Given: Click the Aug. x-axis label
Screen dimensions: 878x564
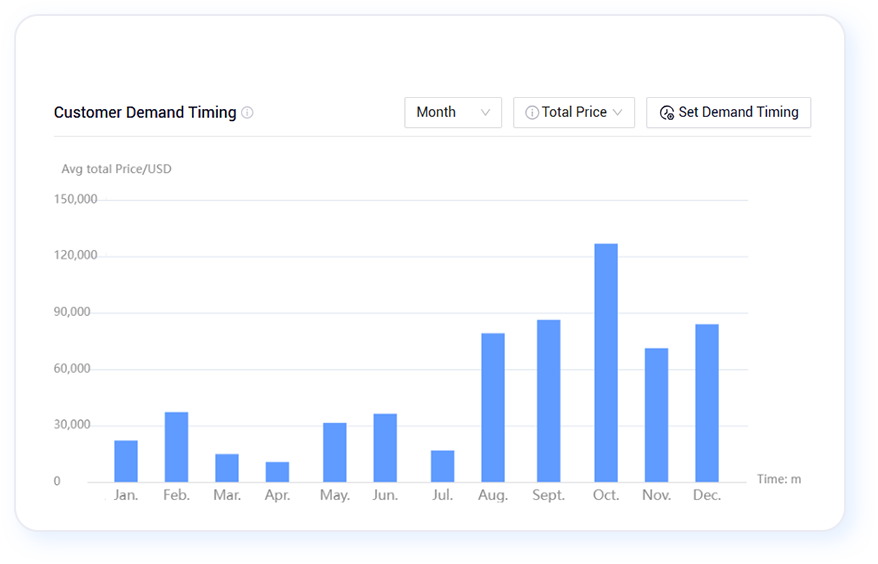Looking at the screenshot, I should [x=493, y=495].
